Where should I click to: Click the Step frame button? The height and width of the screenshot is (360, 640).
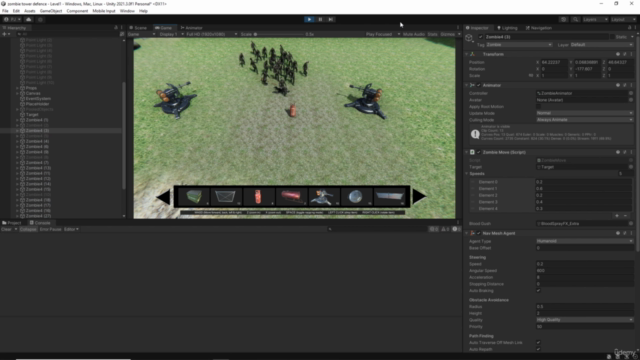point(331,19)
